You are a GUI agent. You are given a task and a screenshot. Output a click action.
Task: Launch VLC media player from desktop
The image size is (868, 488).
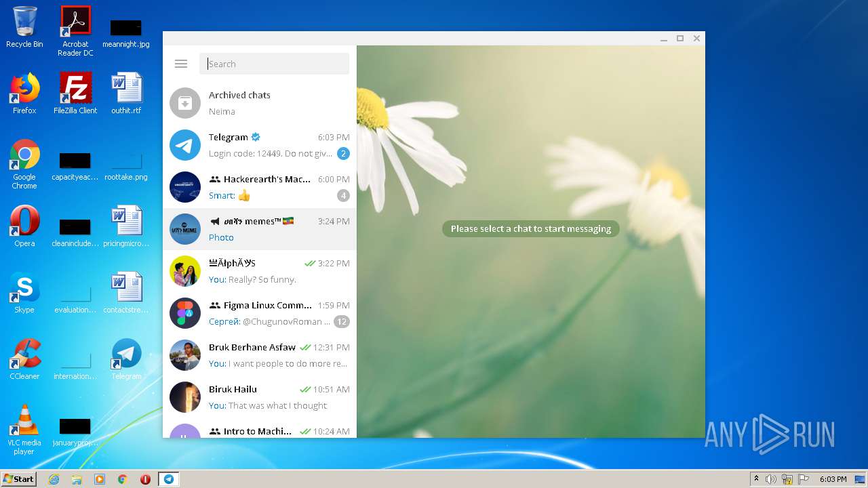tap(24, 430)
